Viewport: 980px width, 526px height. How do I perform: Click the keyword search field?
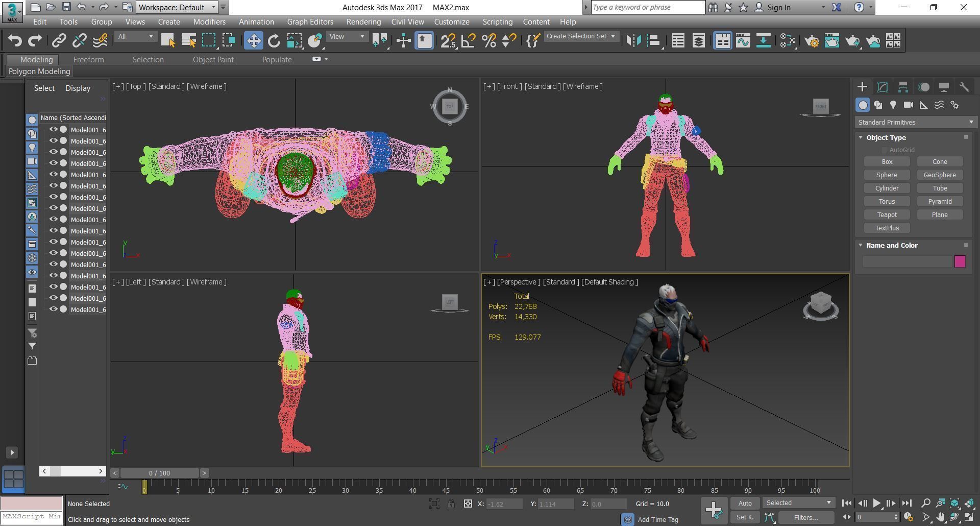pos(648,7)
